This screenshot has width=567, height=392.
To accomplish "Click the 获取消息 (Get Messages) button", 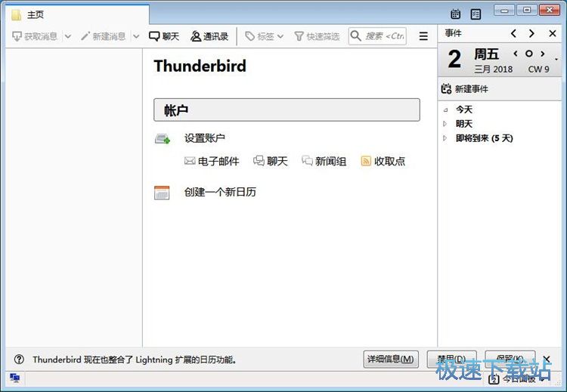I will pyautogui.click(x=35, y=36).
